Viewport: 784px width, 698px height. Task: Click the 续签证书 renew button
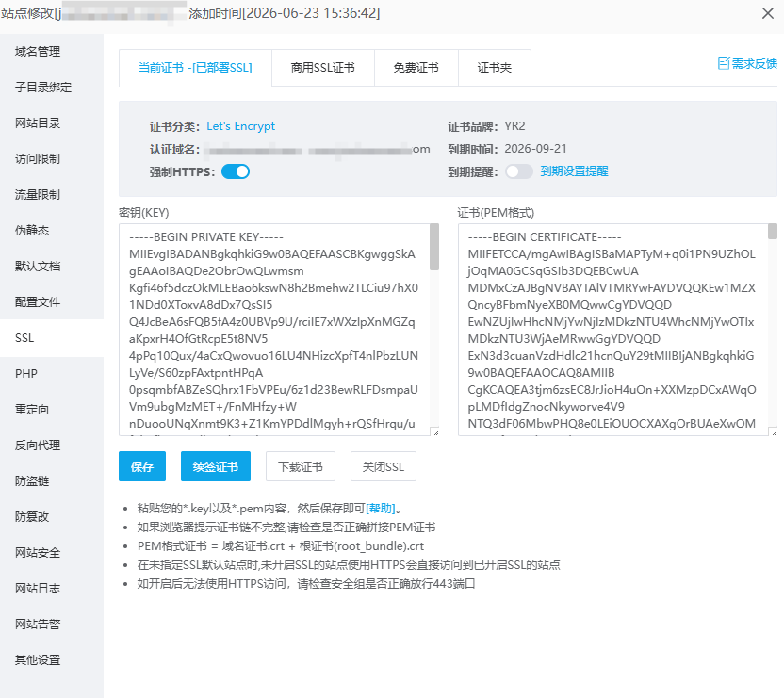tap(216, 466)
